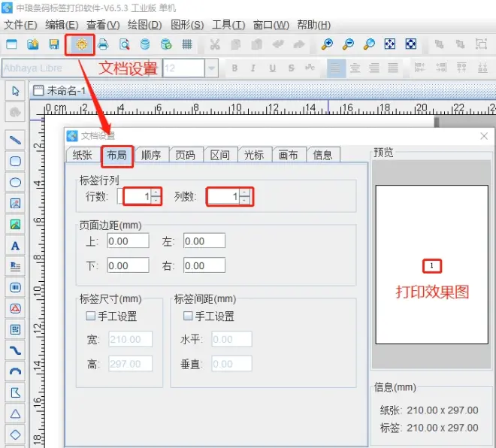Viewport: 496px width, 448px height.
Task: Increase the row count stepper
Action: (156, 192)
